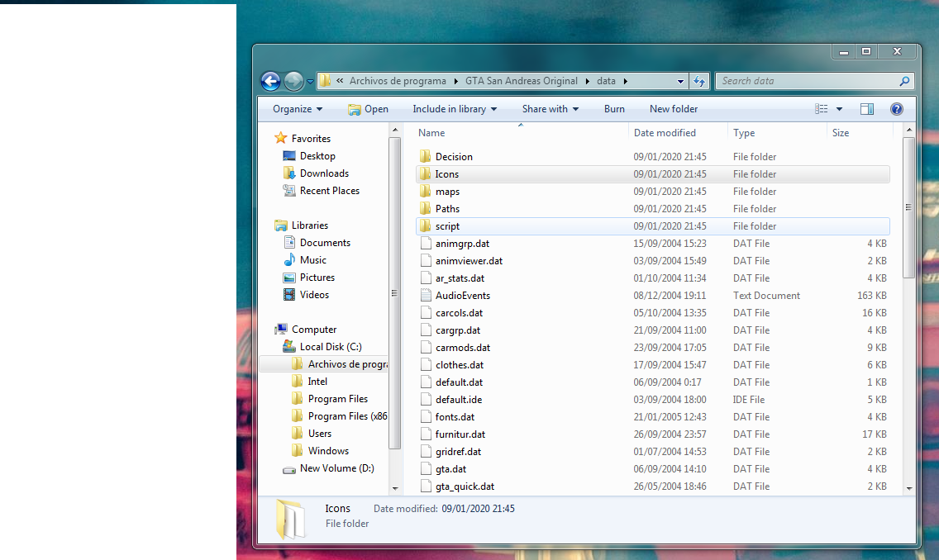The image size is (939, 560).
Task: Select the animgrp.dat file icon
Action: click(426, 243)
